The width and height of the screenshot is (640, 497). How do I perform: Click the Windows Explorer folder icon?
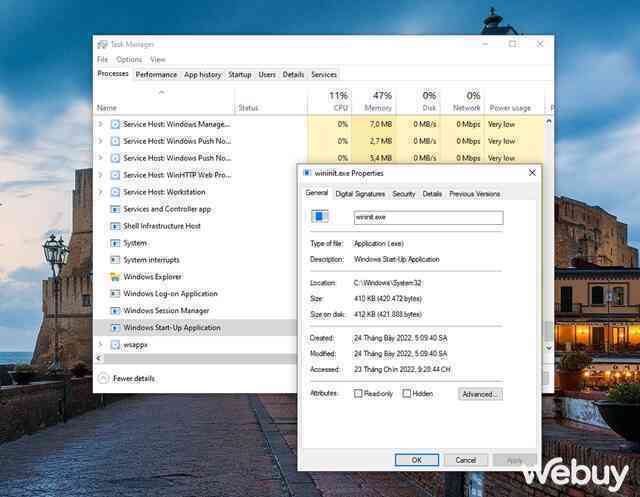[116, 277]
